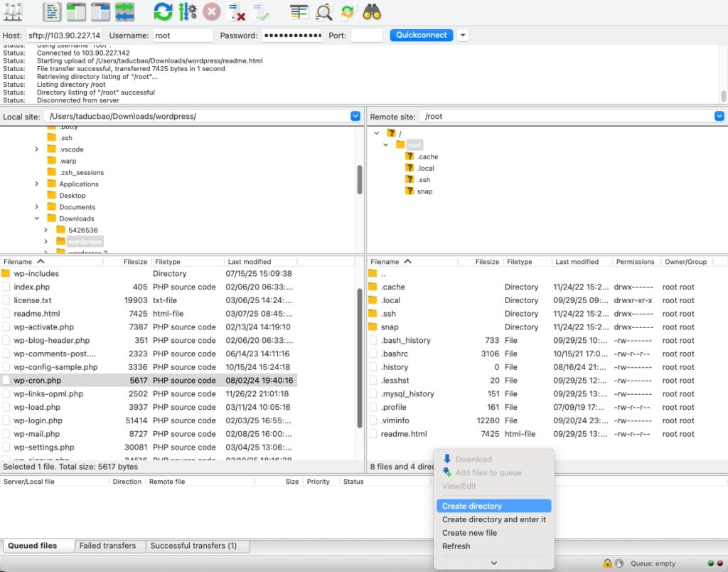The image size is (728, 572).
Task: Open the Site Manager icon
Action: click(x=14, y=11)
